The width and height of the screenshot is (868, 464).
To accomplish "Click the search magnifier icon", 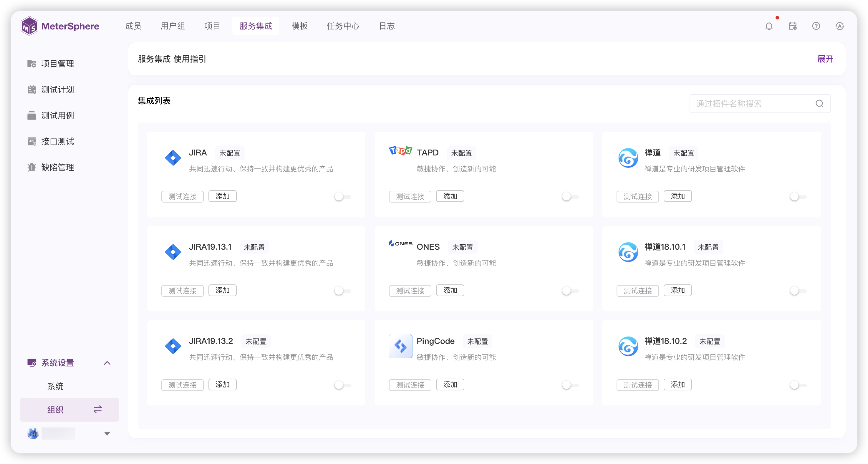I will click(819, 104).
